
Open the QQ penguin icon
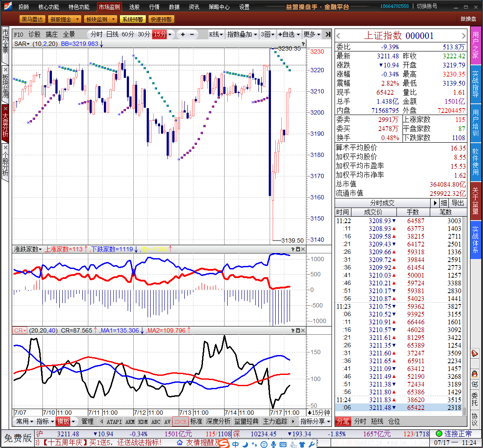(475, 374)
